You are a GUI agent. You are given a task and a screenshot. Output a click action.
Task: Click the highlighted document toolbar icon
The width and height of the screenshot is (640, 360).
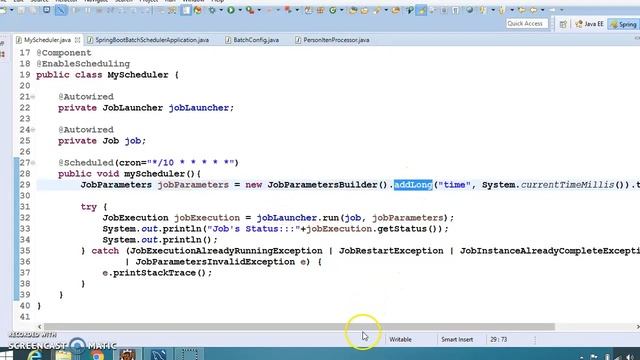tap(186, 10)
